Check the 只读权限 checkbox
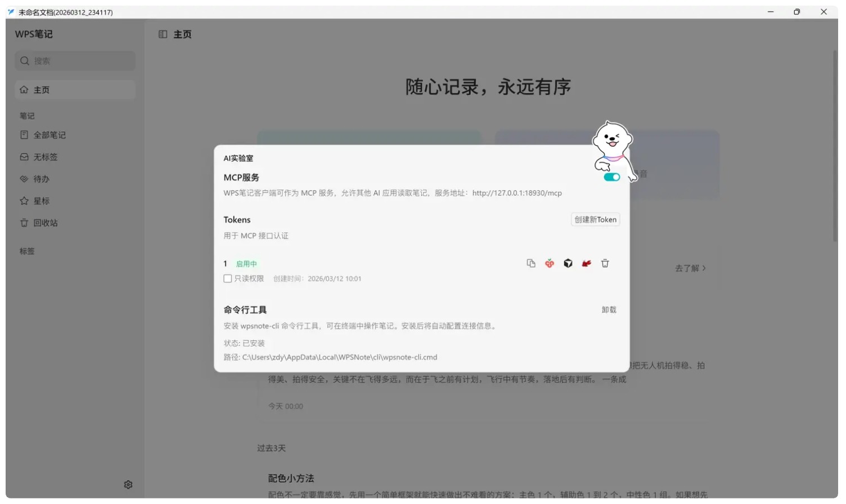Screen dimensions: 846x504 click(228, 278)
